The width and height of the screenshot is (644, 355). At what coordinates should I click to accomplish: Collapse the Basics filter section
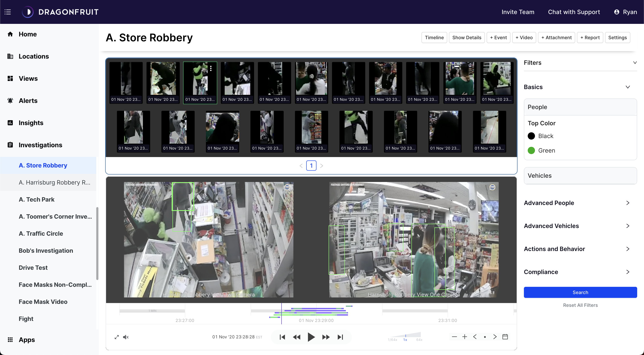(x=628, y=87)
